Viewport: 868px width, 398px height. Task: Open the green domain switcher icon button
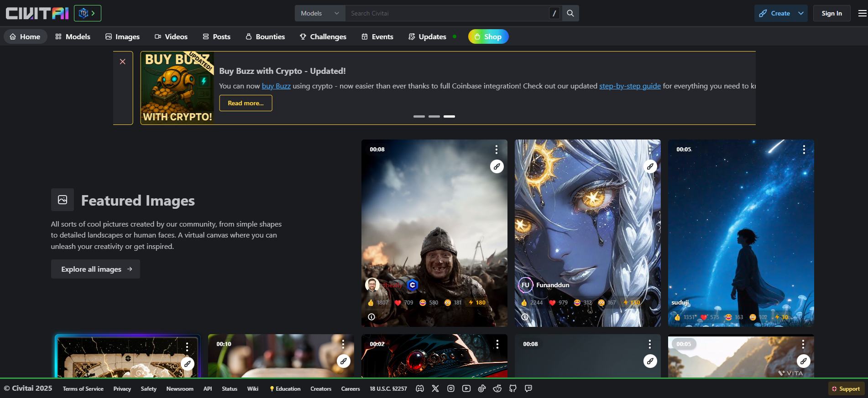click(x=88, y=13)
